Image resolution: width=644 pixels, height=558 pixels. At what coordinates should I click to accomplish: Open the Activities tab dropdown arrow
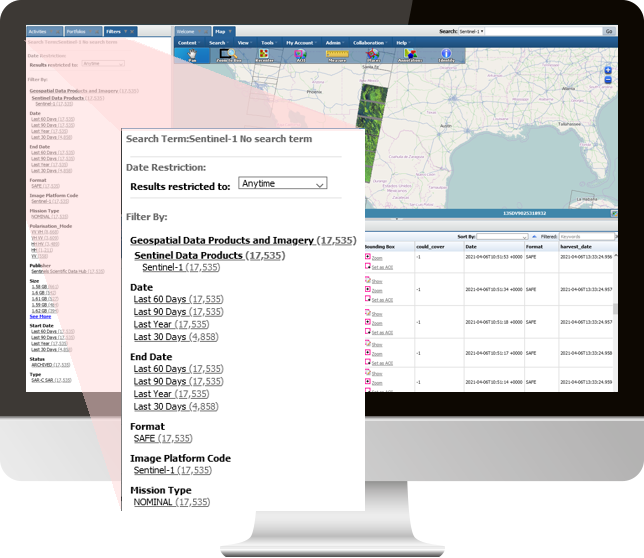(x=51, y=32)
